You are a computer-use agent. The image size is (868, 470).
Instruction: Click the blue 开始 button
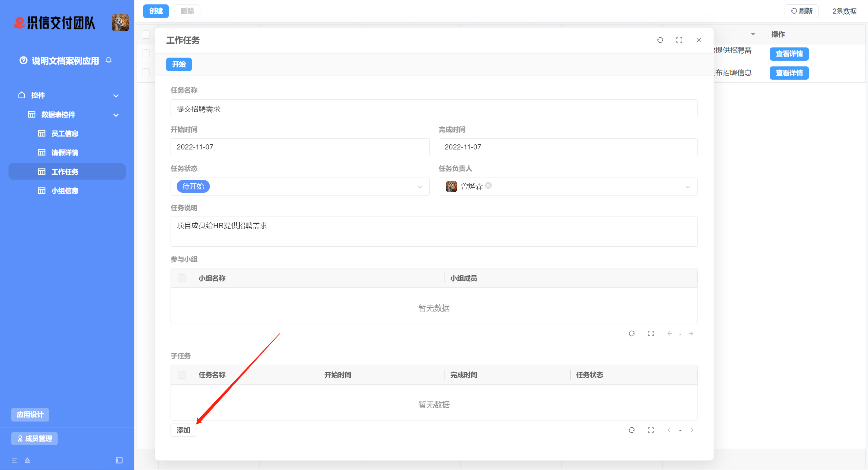179,64
